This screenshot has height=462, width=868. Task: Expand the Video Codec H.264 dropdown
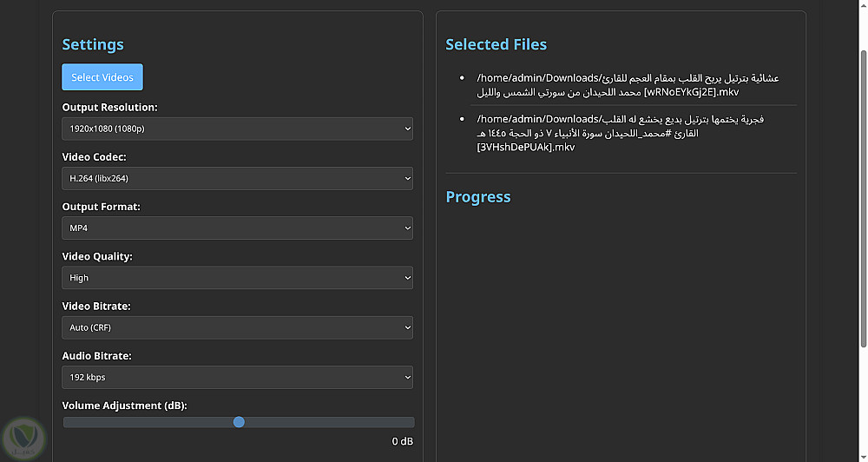pyautogui.click(x=237, y=178)
